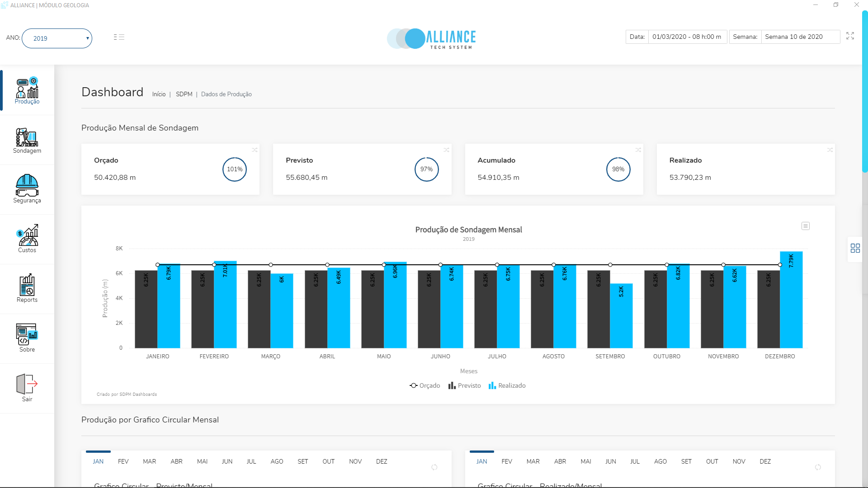Click the SDPM breadcrumb link

coord(184,94)
